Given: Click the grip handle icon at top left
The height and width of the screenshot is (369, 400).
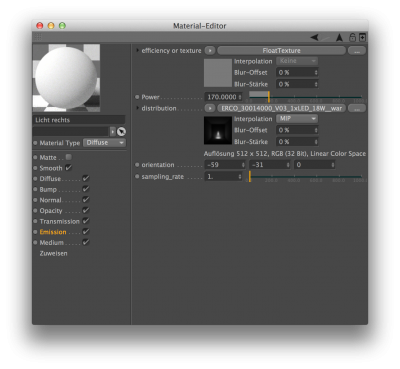Looking at the screenshot, I should pyautogui.click(x=38, y=37).
